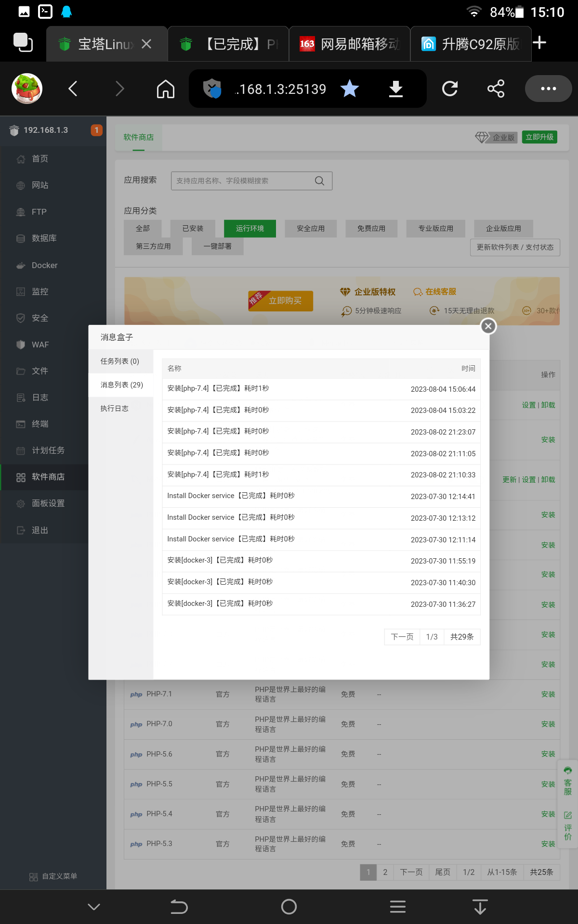The height and width of the screenshot is (924, 578).
Task: Open 文件 in the sidebar
Action: click(x=40, y=371)
